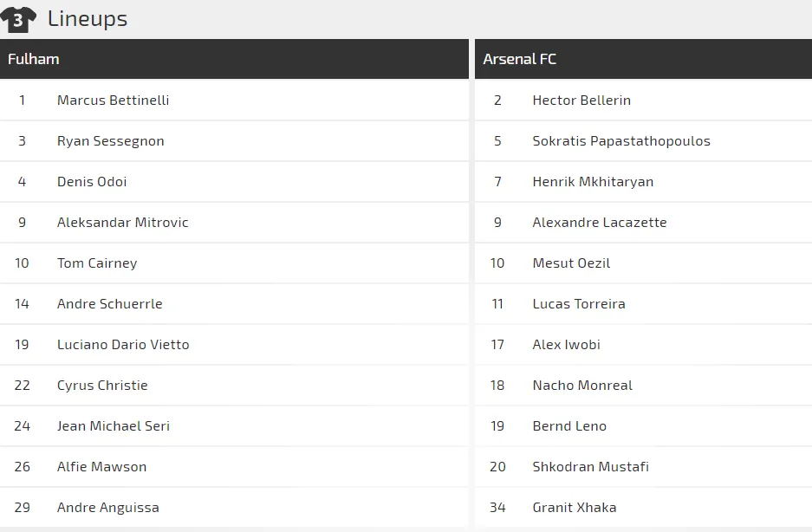This screenshot has height=532, width=812.
Task: Select Tom Cairney in the Fulham lineup
Action: (x=97, y=263)
